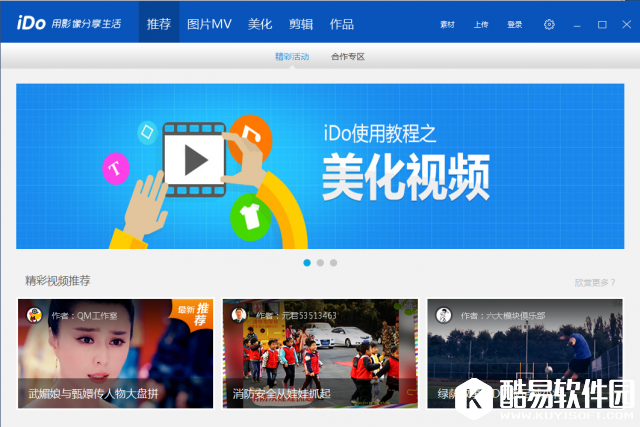Open the 推荐 tab
The height and width of the screenshot is (427, 640).
coord(159,24)
